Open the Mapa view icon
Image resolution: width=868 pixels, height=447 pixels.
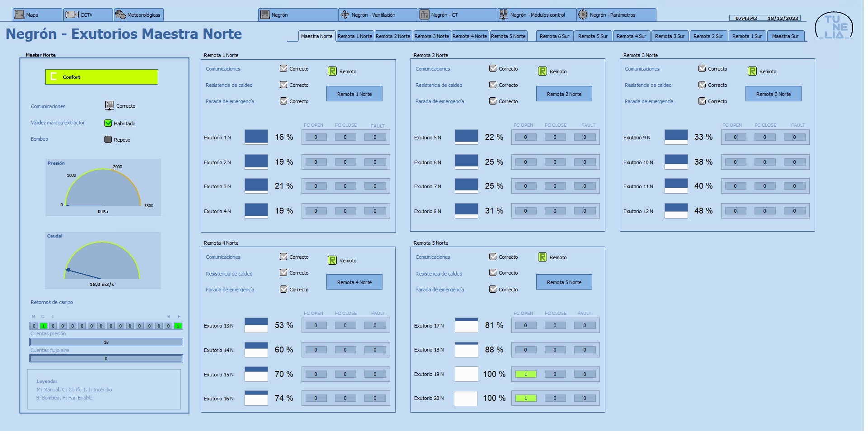click(x=19, y=14)
